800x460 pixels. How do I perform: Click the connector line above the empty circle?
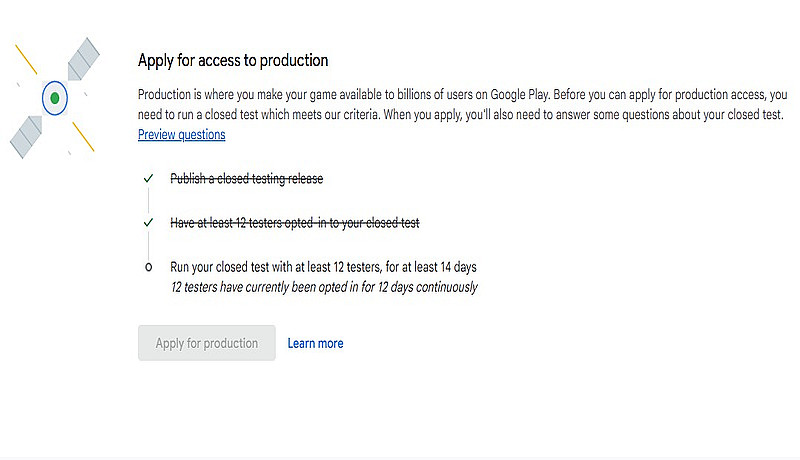click(x=148, y=245)
